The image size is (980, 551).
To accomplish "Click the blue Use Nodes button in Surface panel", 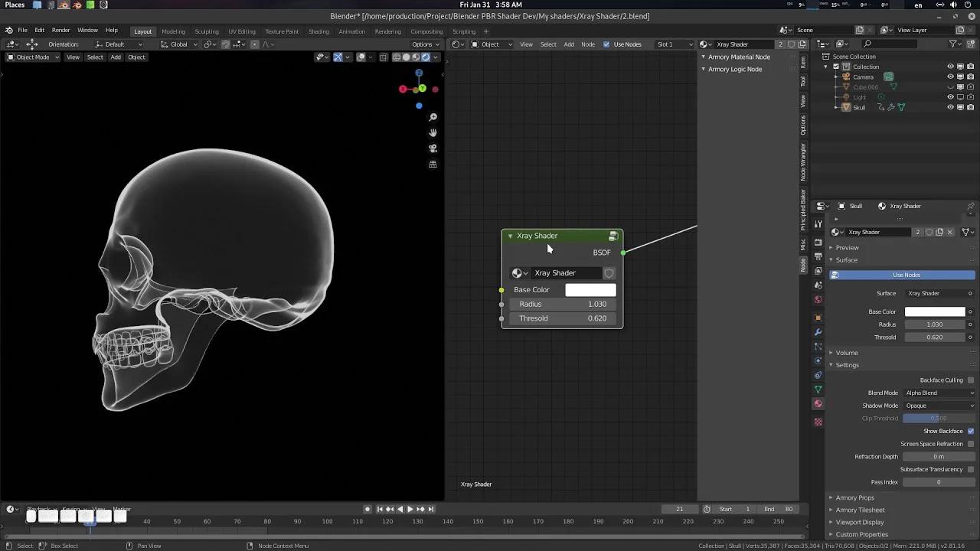I will pos(906,275).
